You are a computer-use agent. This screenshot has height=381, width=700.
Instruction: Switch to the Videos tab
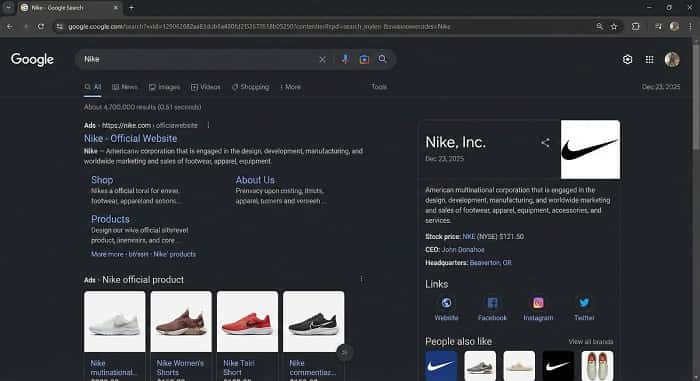[x=206, y=87]
